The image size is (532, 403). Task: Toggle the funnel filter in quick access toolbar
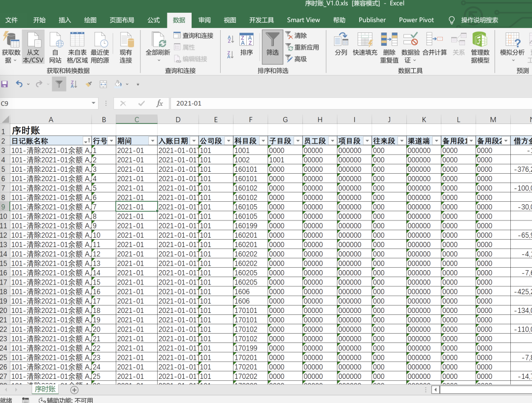coord(59,84)
